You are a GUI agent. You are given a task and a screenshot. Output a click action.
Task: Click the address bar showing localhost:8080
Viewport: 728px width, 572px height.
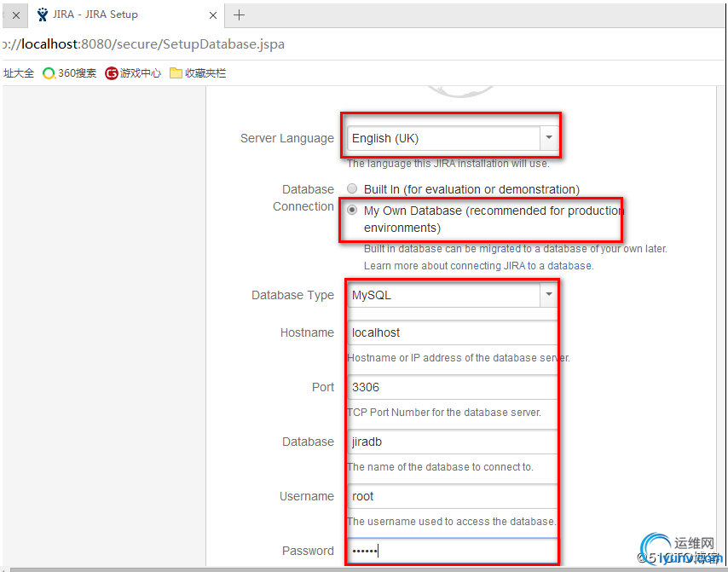click(x=364, y=44)
